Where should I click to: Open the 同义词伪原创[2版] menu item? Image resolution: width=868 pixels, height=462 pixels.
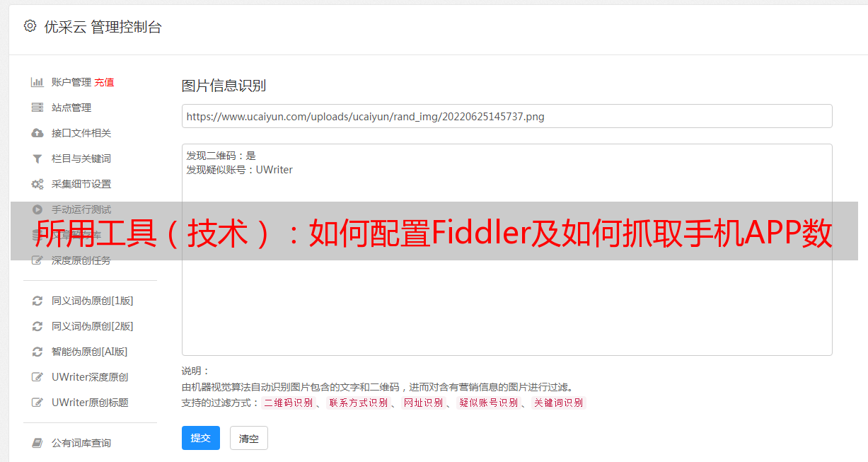click(92, 326)
